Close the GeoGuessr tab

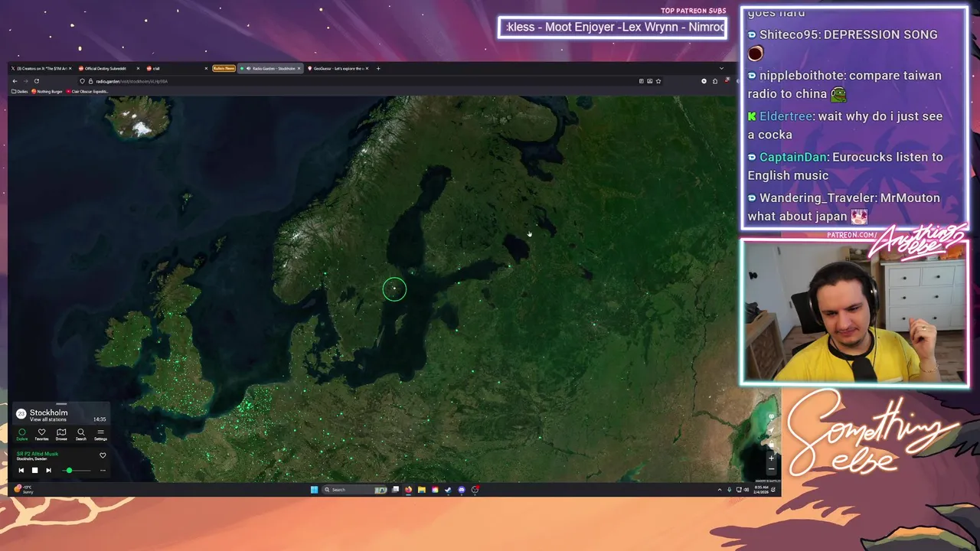coord(367,68)
